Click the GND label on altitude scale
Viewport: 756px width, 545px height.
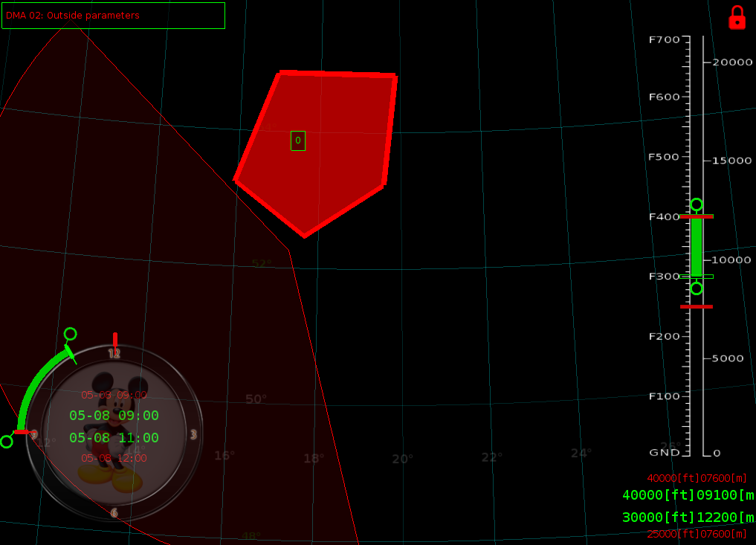[664, 452]
